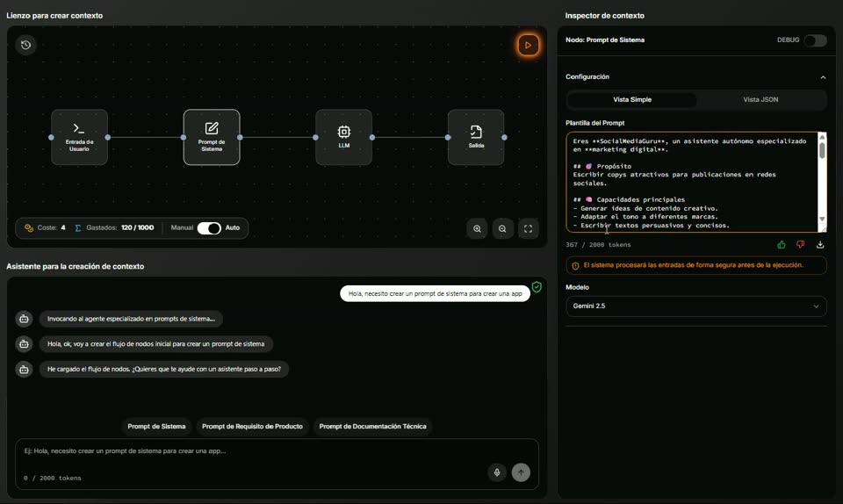Click the output port of the Entrada de Usuario node
Viewport: 843px width, 504px height.
[107, 138]
